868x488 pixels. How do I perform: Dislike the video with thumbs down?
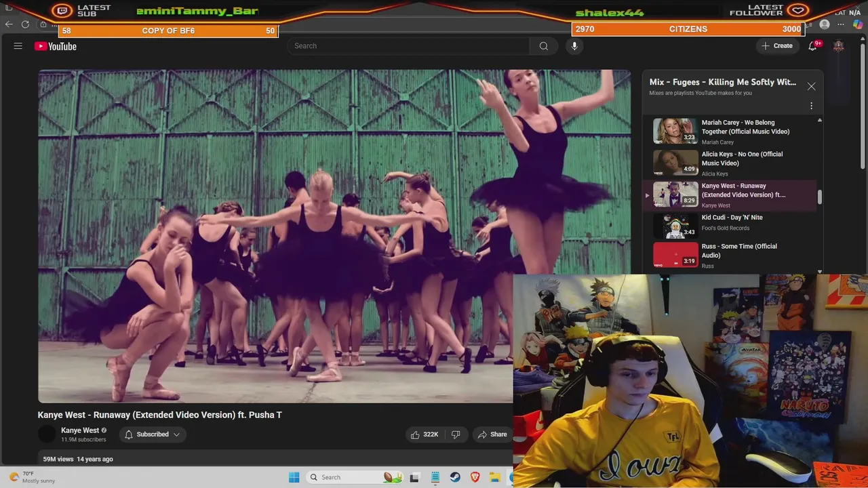pos(456,434)
